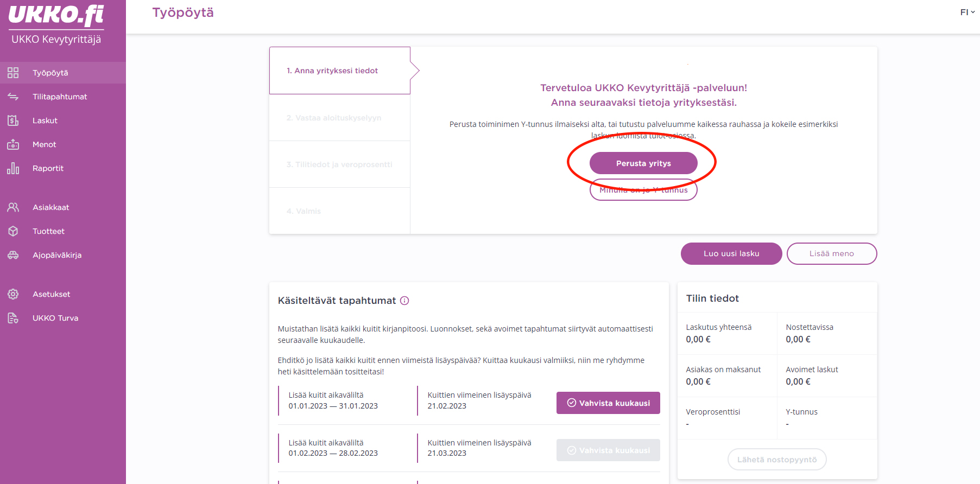
Task: Open Raportit using the bar chart icon
Action: click(13, 168)
